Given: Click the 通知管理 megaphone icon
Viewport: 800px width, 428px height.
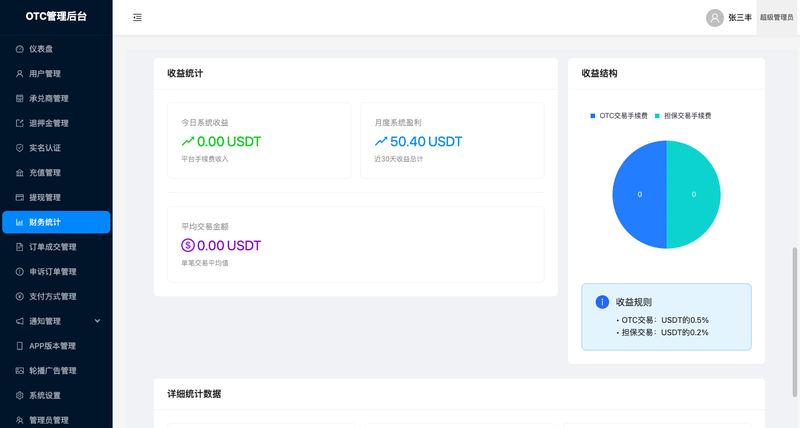Looking at the screenshot, I should tap(19, 321).
